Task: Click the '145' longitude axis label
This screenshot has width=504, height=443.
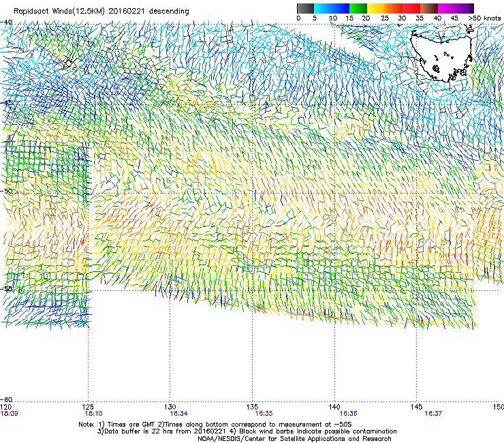Action: click(417, 407)
